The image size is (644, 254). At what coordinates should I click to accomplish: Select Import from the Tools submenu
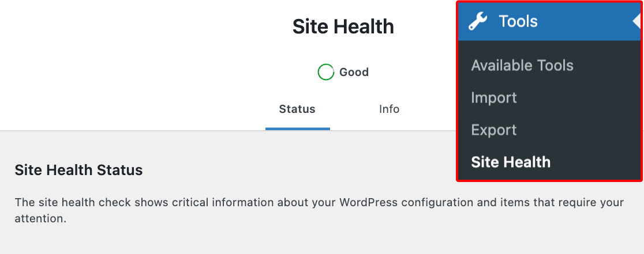pyautogui.click(x=494, y=97)
